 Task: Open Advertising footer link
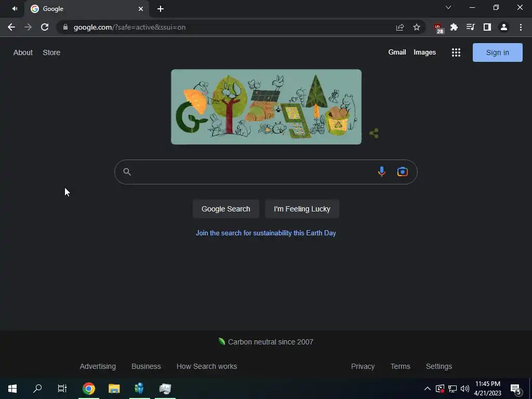98,366
